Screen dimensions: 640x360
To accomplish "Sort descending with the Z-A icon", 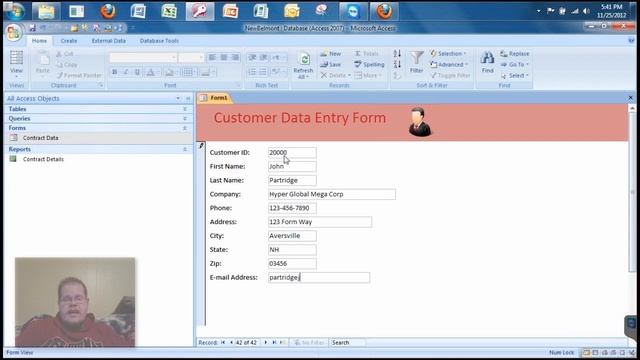I will click(x=397, y=64).
